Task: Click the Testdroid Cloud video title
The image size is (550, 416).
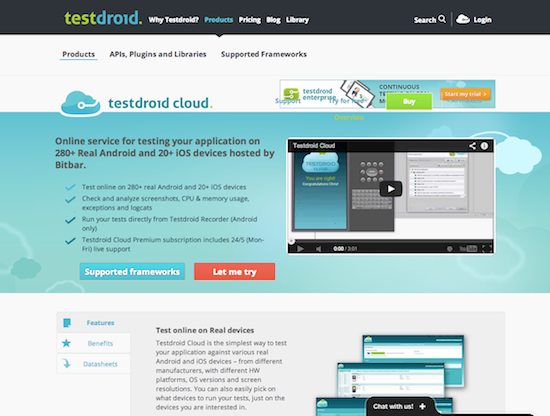Action: point(314,146)
